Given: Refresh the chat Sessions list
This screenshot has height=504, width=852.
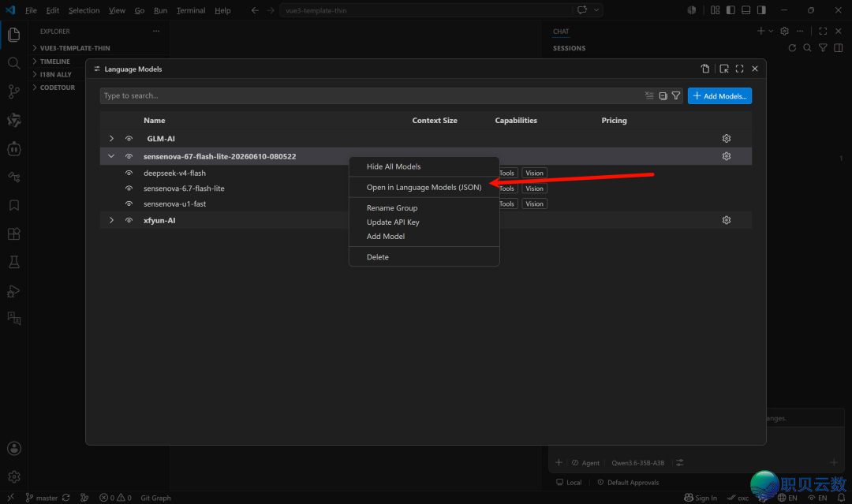Looking at the screenshot, I should click(792, 48).
